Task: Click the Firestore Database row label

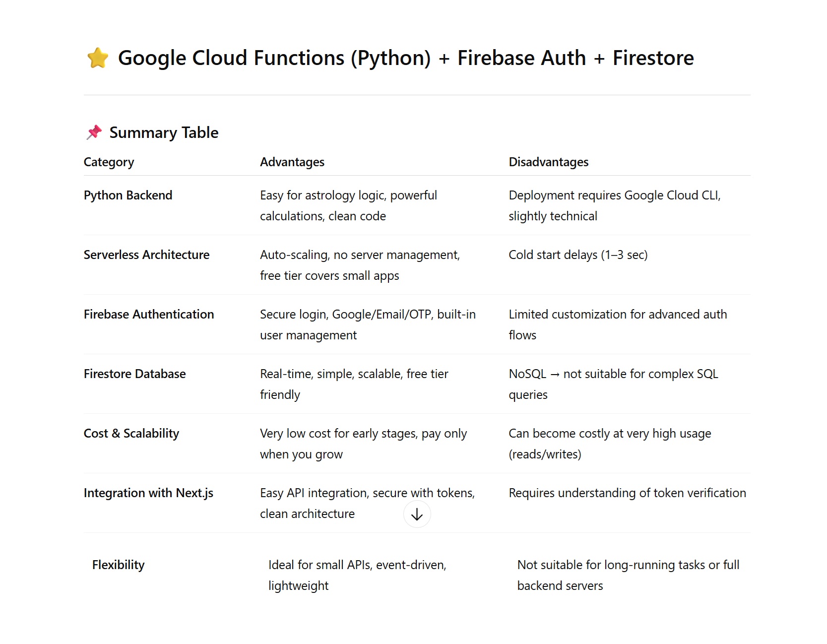Action: (134, 374)
